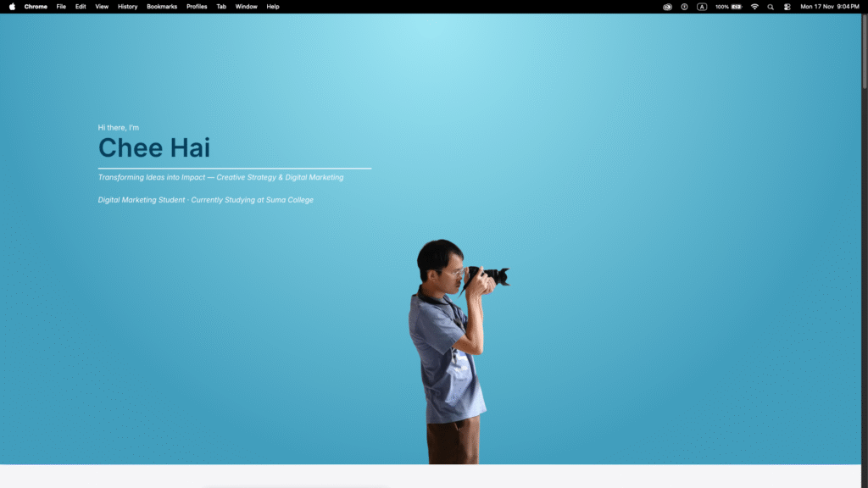Open the keyboard input source icon
This screenshot has width=868, height=488.
pyautogui.click(x=702, y=6)
